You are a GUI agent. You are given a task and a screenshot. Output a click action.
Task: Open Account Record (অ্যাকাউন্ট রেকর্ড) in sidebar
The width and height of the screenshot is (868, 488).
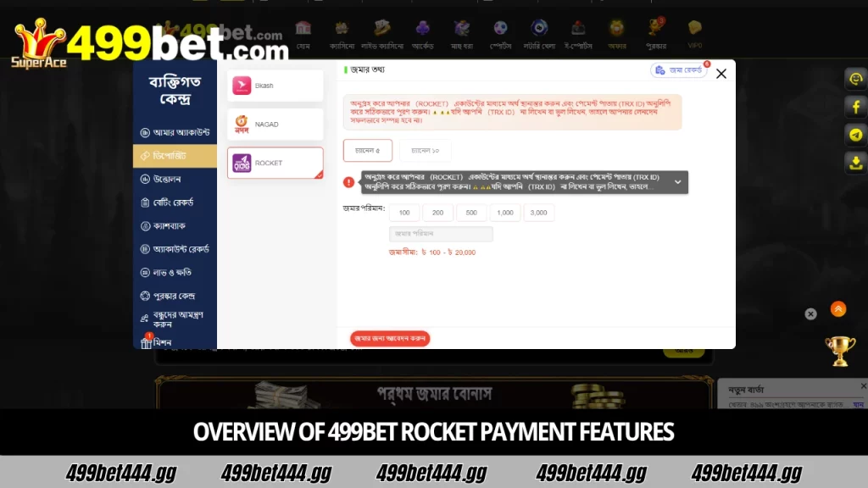coord(175,249)
